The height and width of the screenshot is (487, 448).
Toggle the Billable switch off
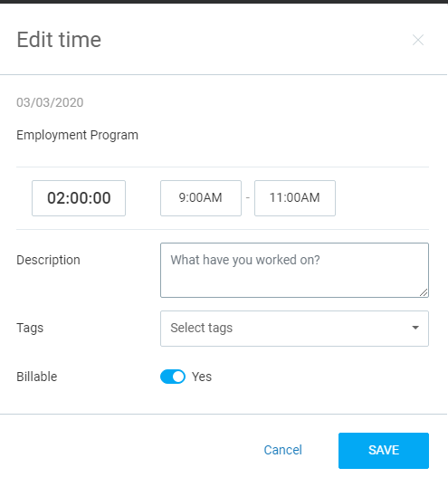coord(173,377)
